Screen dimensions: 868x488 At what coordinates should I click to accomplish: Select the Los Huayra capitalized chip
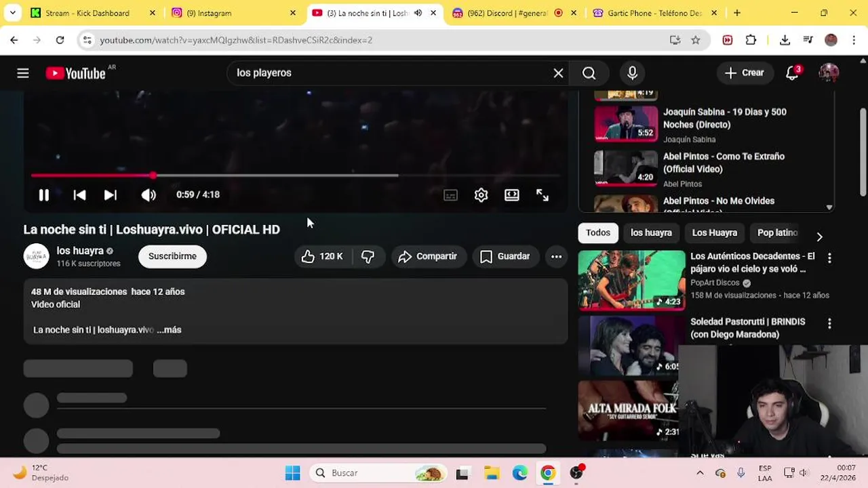click(x=715, y=232)
